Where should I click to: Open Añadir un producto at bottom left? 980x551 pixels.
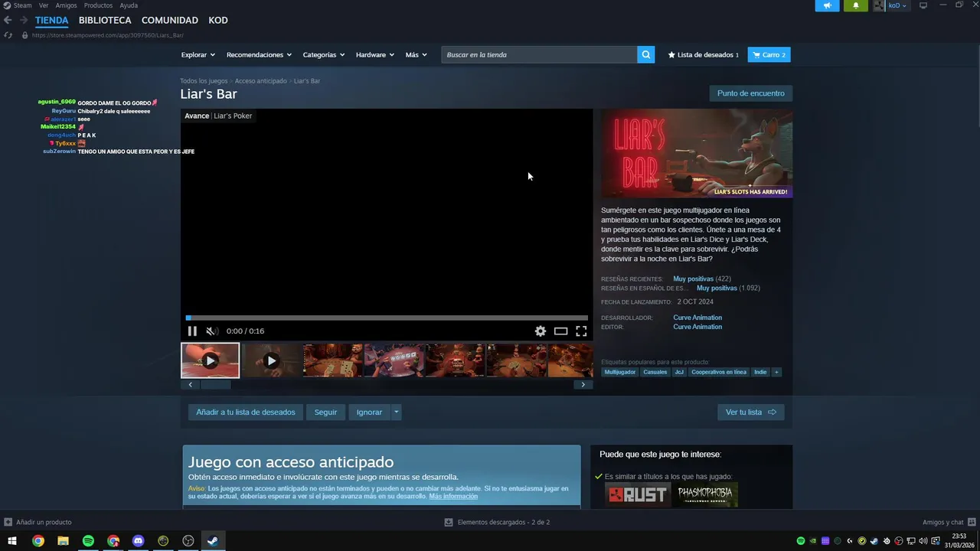coord(38,522)
